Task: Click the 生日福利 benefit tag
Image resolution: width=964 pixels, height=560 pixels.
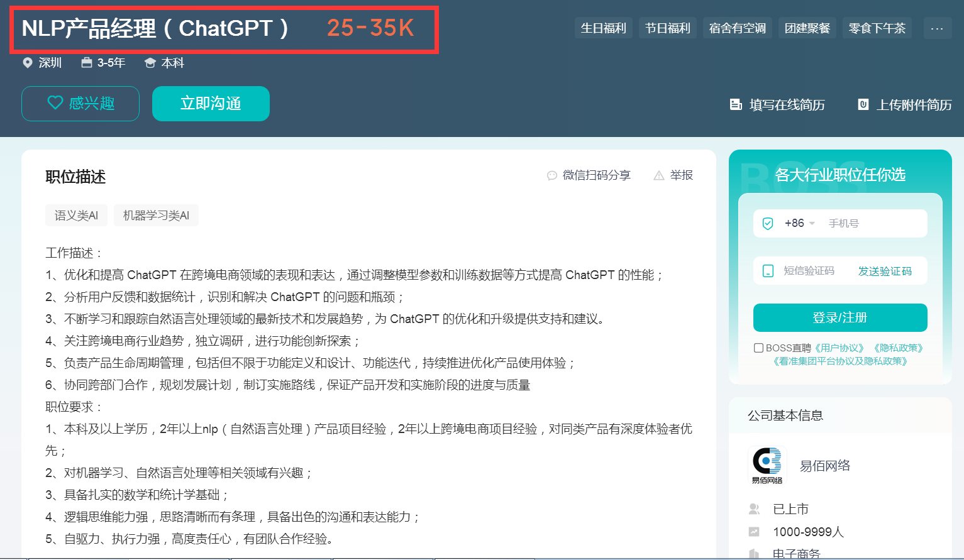Action: coord(604,28)
